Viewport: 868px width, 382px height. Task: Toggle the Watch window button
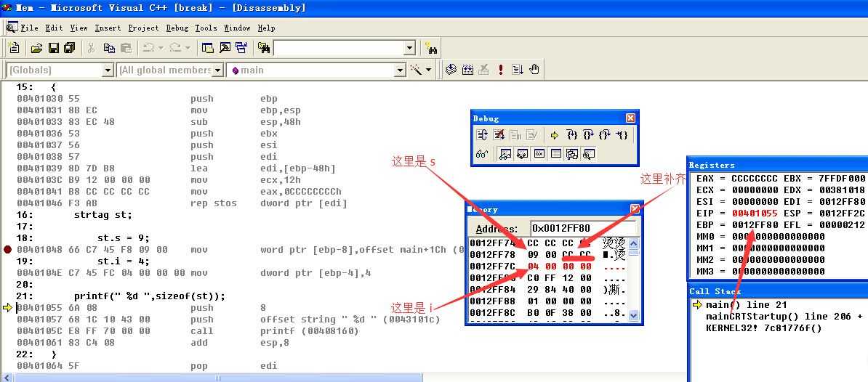pos(505,154)
